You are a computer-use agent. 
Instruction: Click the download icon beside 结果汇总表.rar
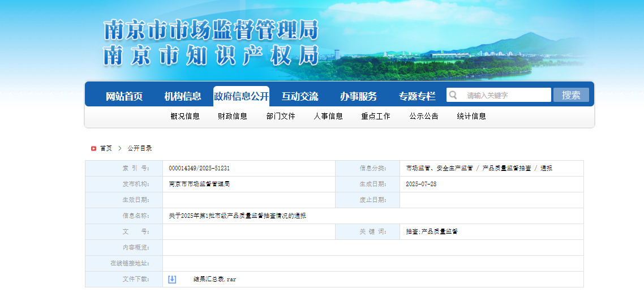(172, 280)
